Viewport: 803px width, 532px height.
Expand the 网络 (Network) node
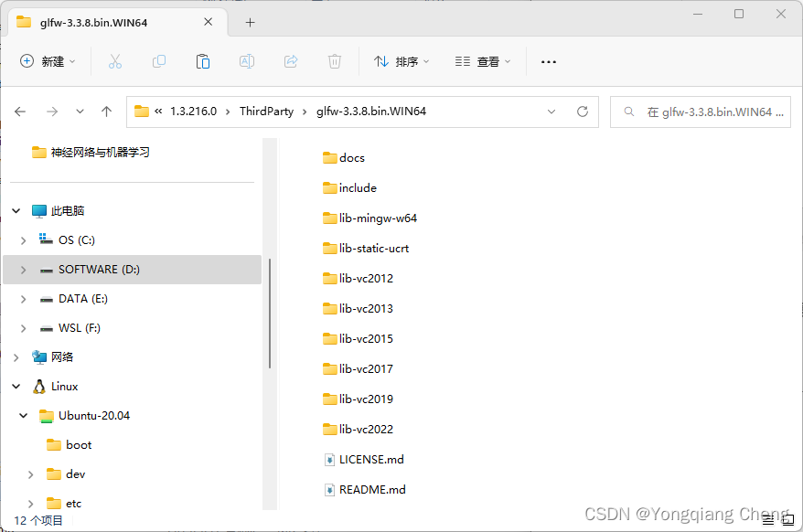coord(16,357)
